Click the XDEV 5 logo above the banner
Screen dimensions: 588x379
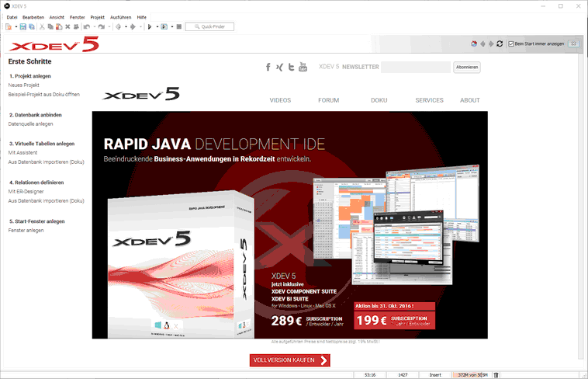click(141, 94)
